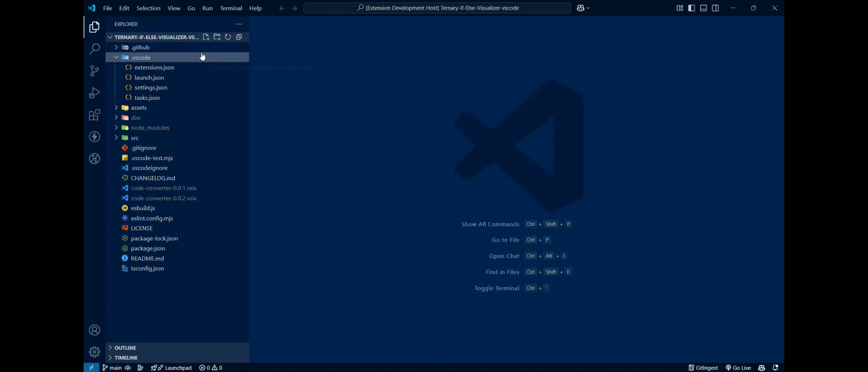Open Launchpad in status bar

171,368
